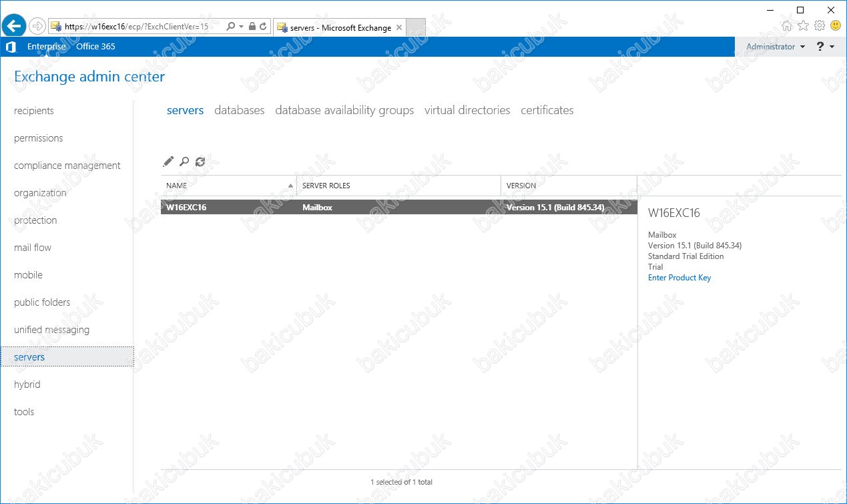Switch to the virtual directories tab
This screenshot has height=504, width=847.
point(467,110)
